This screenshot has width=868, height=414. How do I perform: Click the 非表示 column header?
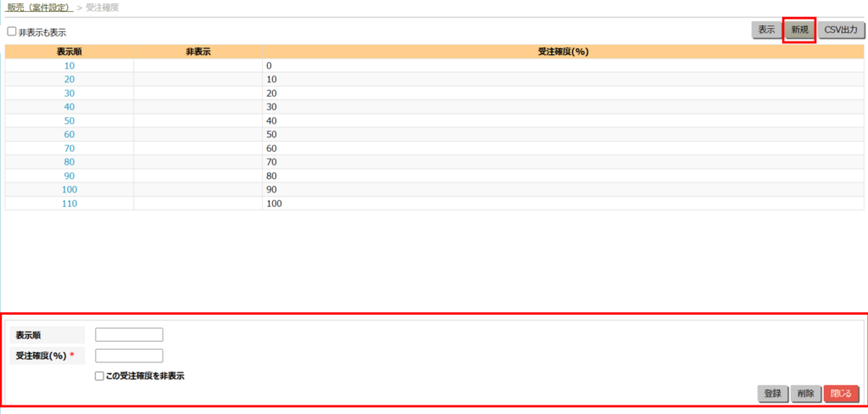198,52
